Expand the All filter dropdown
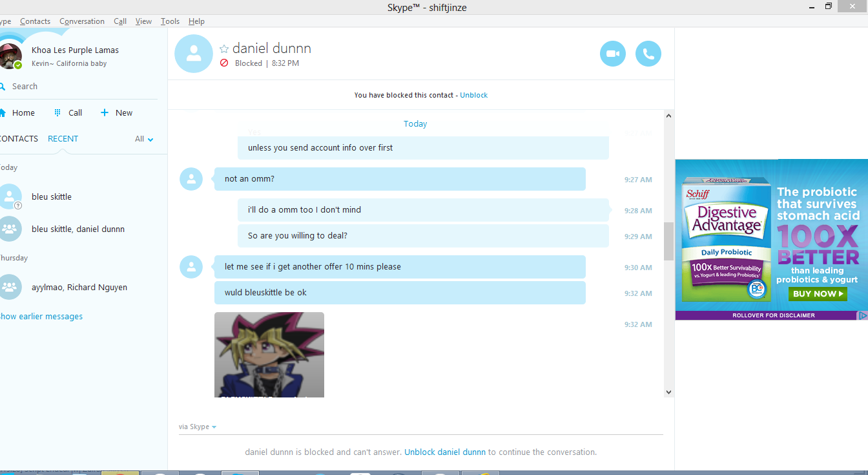This screenshot has width=868, height=475. click(x=144, y=139)
